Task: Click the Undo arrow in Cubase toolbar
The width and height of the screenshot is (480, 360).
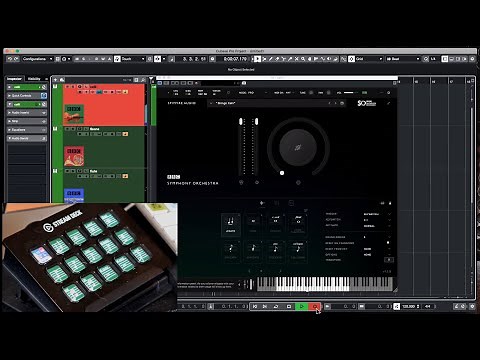Action: click(10, 59)
